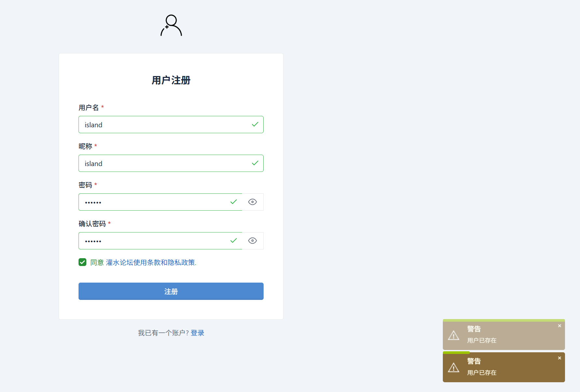580x392 pixels.
Task: Close the upper 警告 warning toast
Action: pyautogui.click(x=559, y=326)
